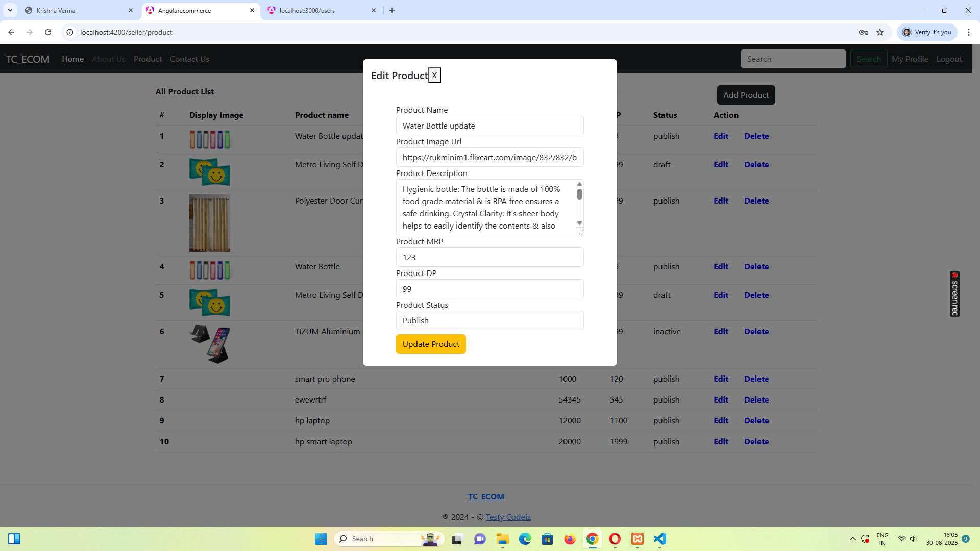Open Opera from taskbar
This screenshot has width=980, height=551.
(x=615, y=539)
